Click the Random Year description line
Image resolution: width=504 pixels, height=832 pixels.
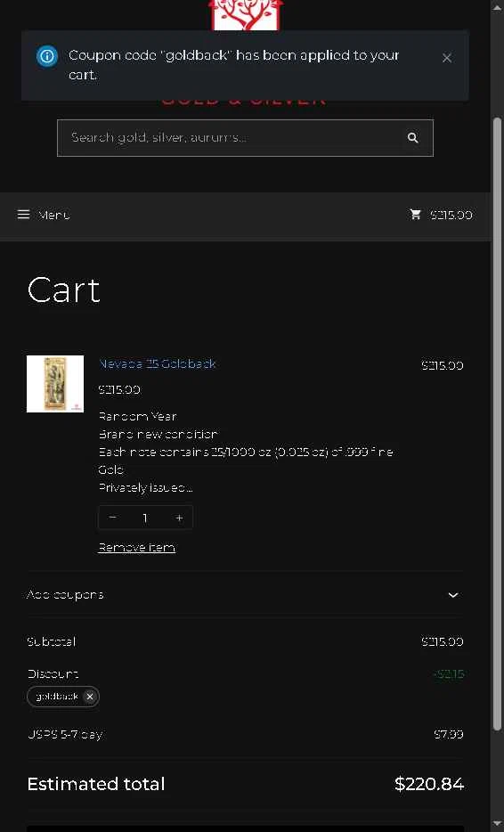[x=137, y=417]
